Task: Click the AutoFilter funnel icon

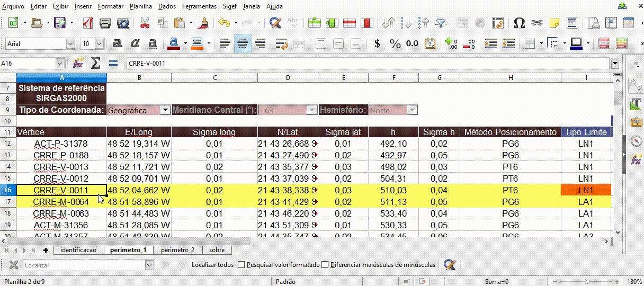Action: click(x=441, y=23)
